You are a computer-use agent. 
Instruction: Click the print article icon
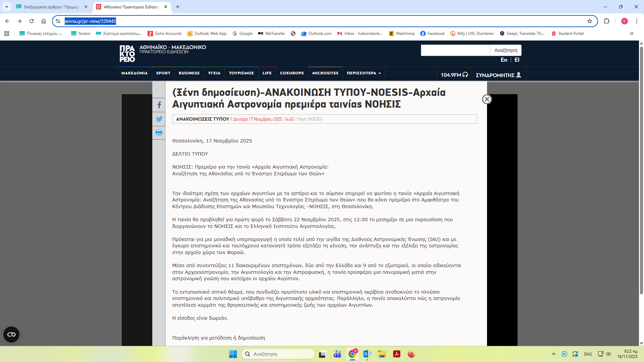coord(159,133)
